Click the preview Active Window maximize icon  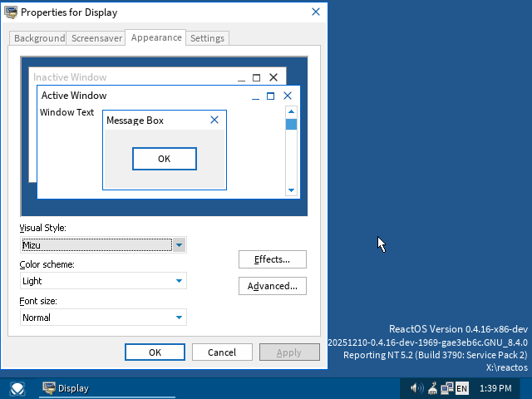[x=271, y=96]
